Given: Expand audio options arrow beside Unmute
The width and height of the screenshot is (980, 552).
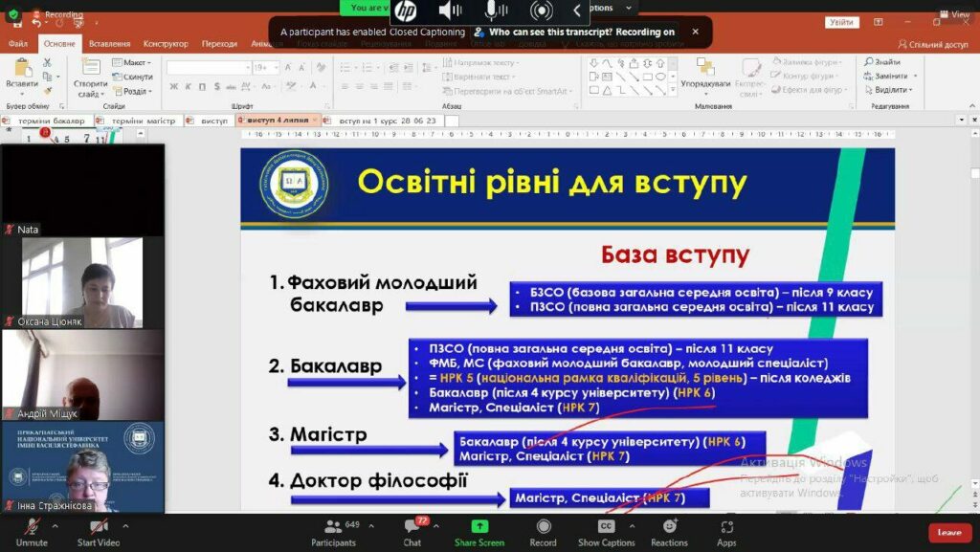Looking at the screenshot, I should pos(56,525).
